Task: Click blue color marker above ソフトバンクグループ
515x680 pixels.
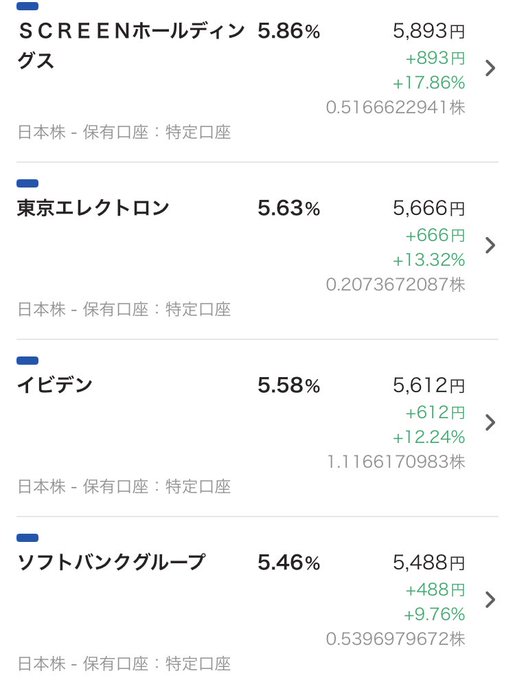Action: click(27, 538)
